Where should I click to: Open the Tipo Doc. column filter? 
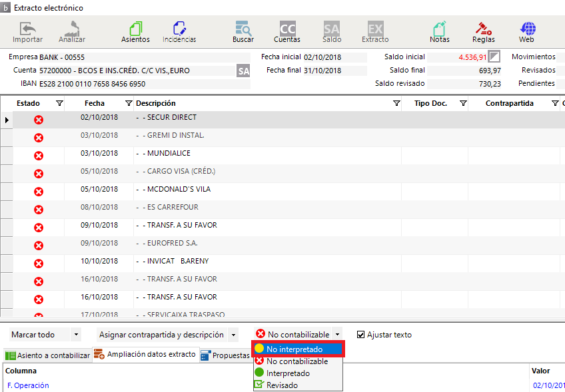(x=463, y=104)
